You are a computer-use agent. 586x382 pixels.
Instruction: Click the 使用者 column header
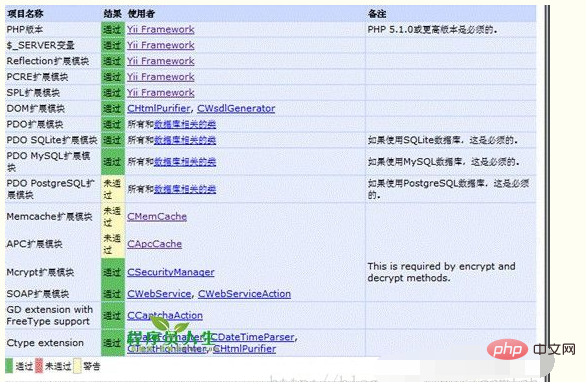pyautogui.click(x=141, y=14)
